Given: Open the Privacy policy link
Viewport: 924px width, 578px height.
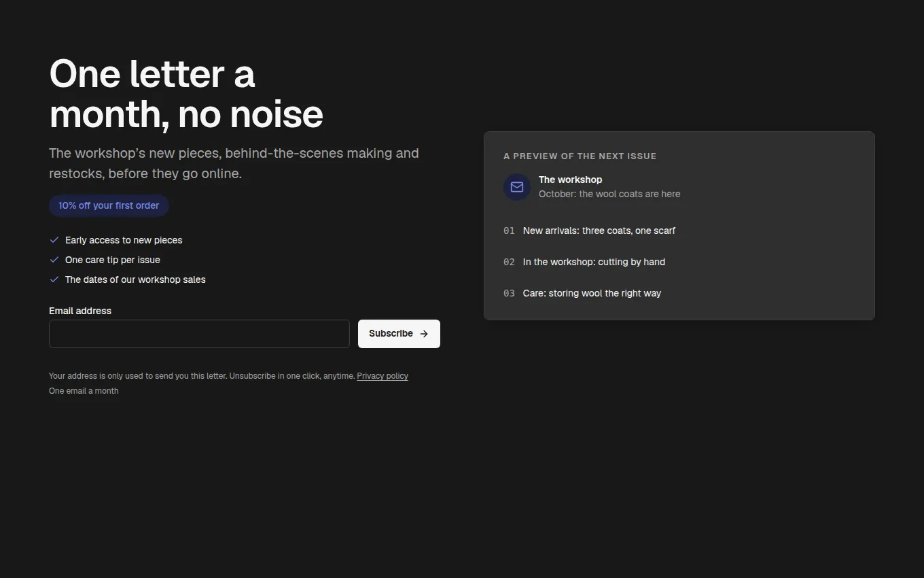Looking at the screenshot, I should tap(383, 376).
